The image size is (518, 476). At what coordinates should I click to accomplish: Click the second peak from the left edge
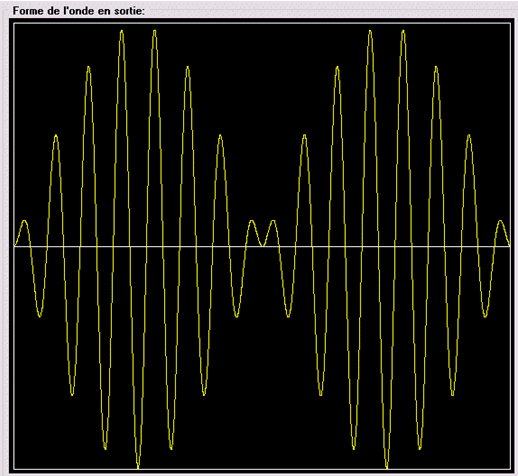coord(56,137)
